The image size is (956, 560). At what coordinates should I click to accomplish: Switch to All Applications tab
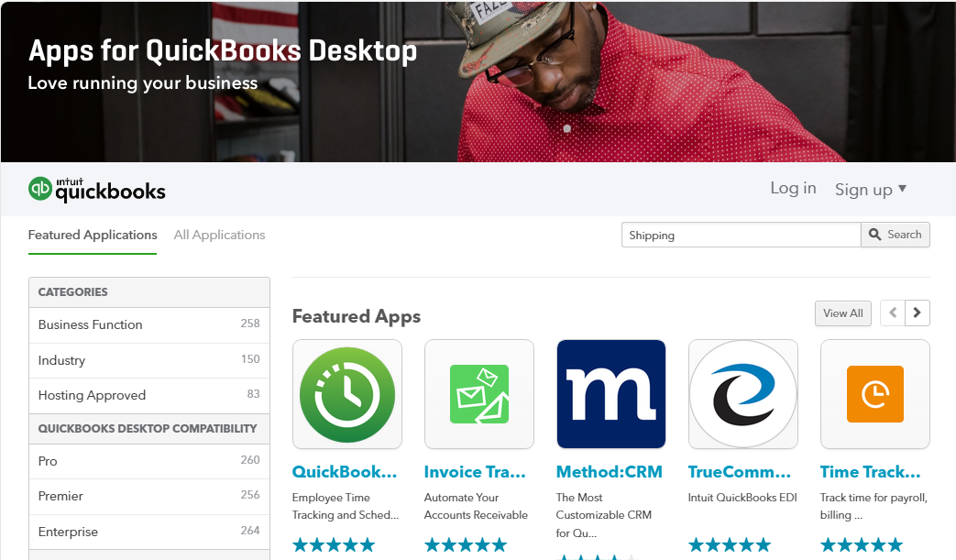point(219,236)
